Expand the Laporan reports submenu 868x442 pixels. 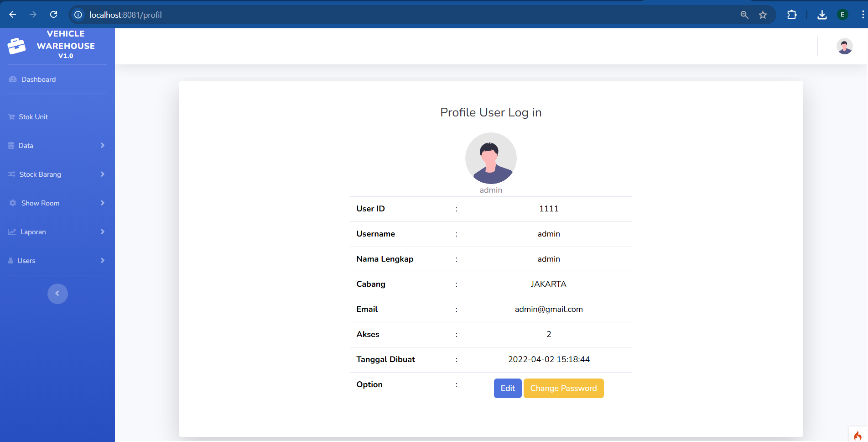[x=57, y=232]
